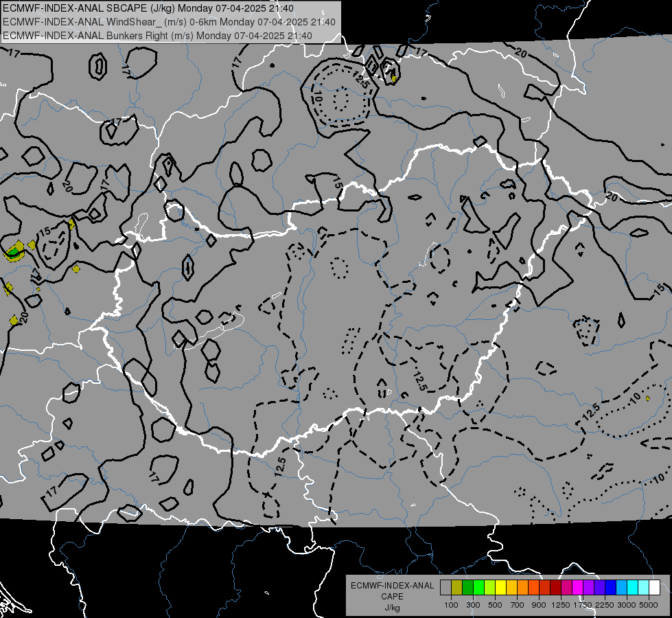This screenshot has height=618, width=672.
Task: Select the purple swatch right of 1750
Action: (589, 588)
